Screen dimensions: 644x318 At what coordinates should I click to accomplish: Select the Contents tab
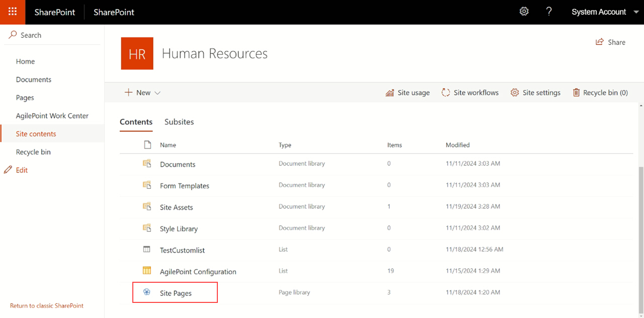point(136,122)
